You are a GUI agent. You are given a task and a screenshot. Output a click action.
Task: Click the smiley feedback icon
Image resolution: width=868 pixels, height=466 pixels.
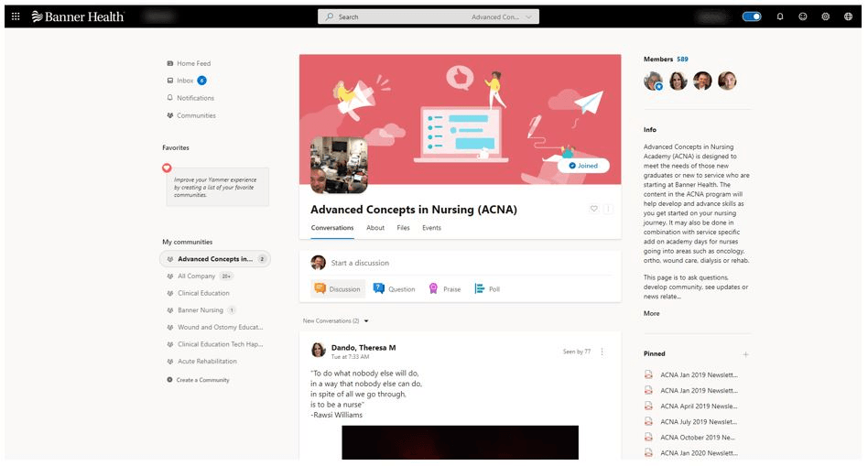[803, 16]
